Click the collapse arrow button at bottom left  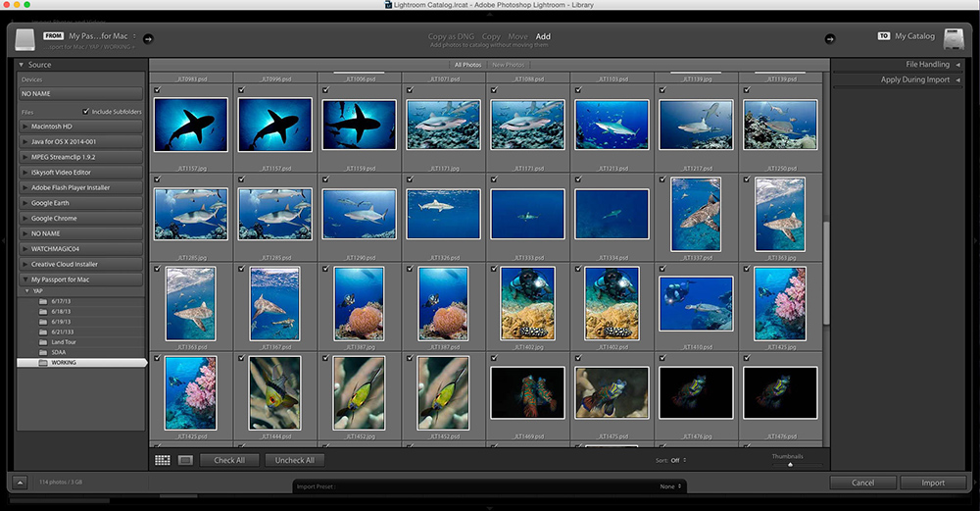[22, 483]
